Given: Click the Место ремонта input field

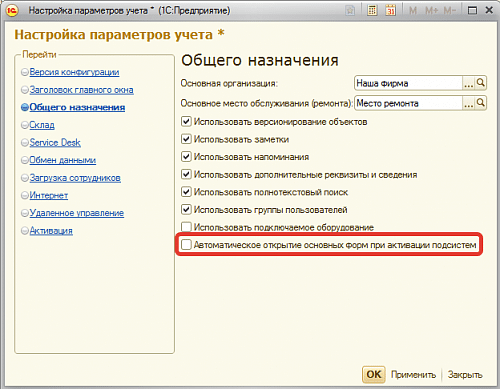Looking at the screenshot, I should 409,103.
